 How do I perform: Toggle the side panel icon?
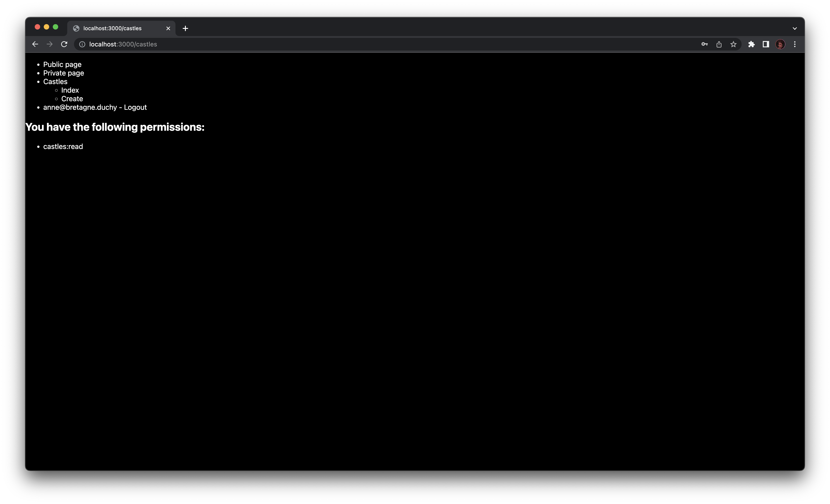point(766,44)
